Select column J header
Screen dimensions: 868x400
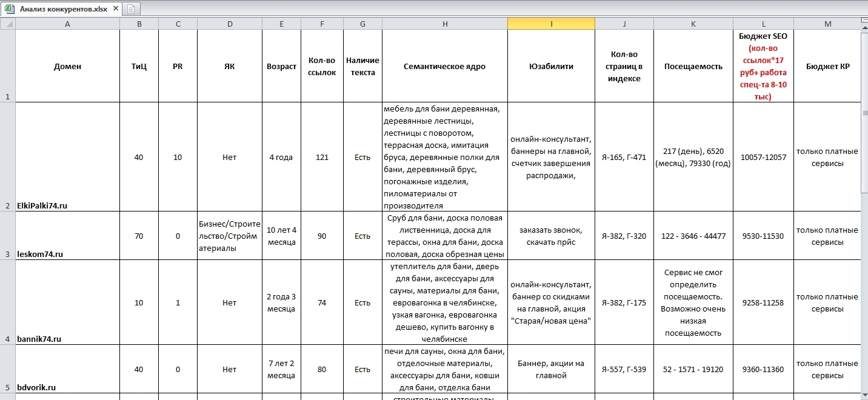624,24
